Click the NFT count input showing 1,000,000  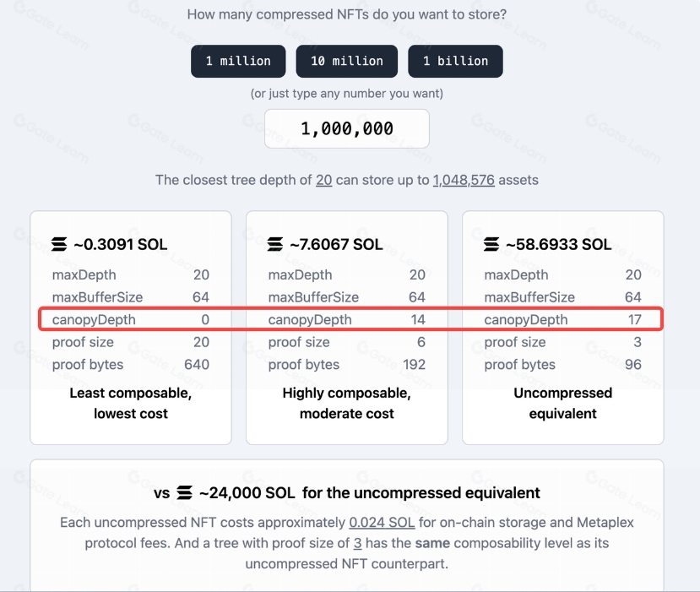point(347,128)
